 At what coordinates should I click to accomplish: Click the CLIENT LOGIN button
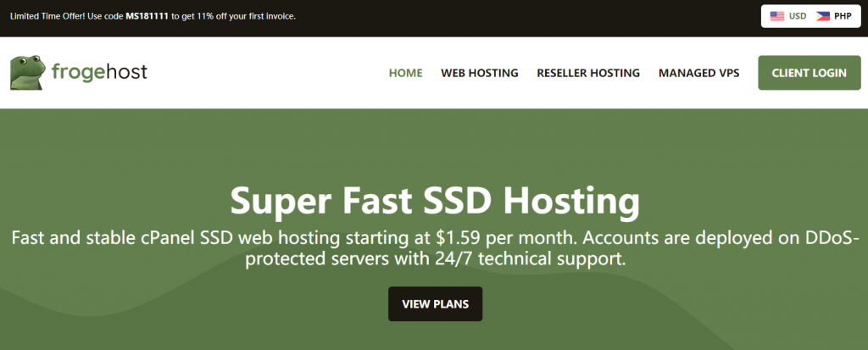810,73
